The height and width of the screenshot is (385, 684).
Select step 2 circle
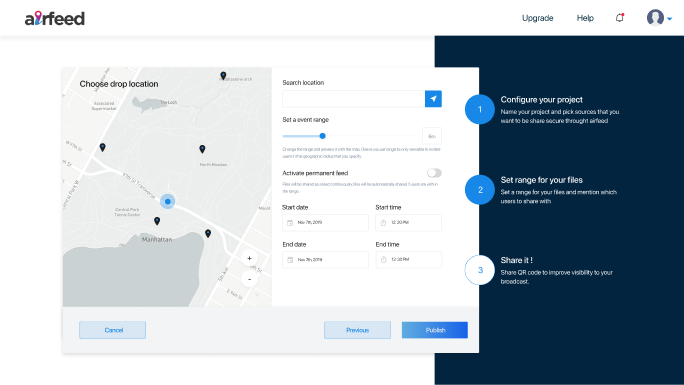tap(480, 190)
